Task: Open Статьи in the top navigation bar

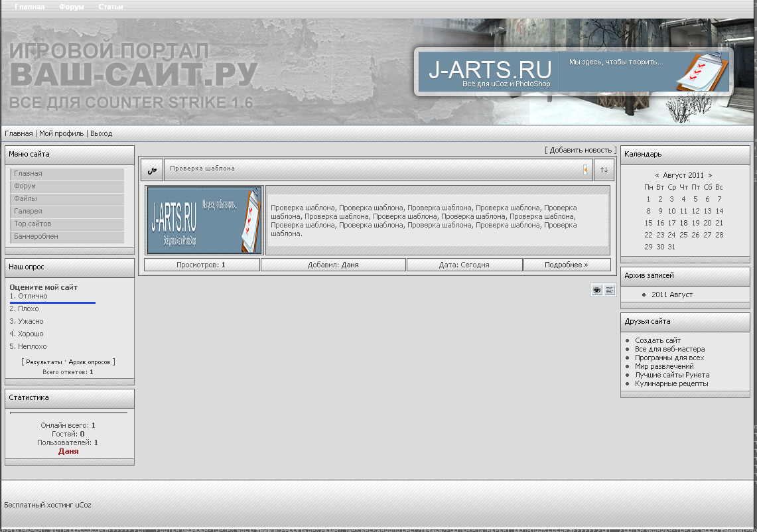Action: coord(110,7)
